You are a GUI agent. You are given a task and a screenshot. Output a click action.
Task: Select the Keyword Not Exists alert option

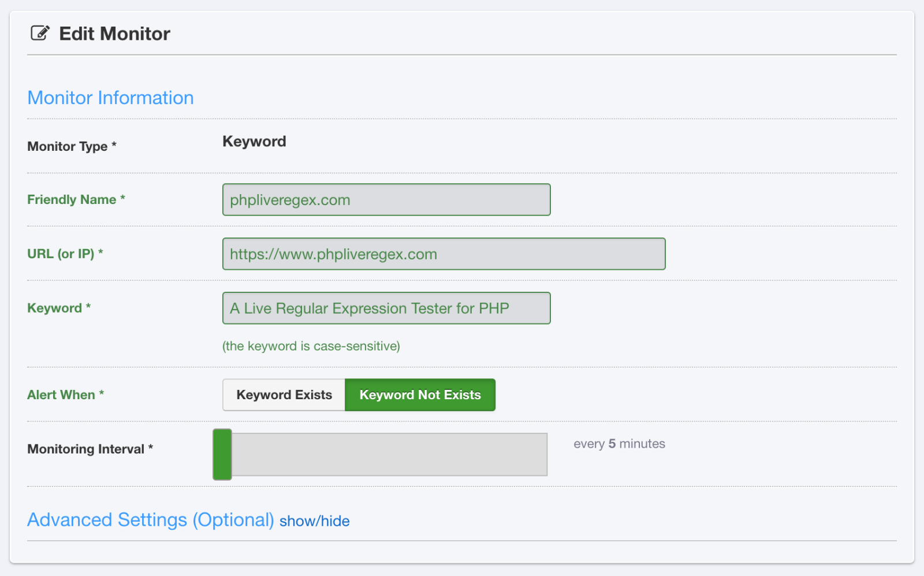[x=420, y=395]
